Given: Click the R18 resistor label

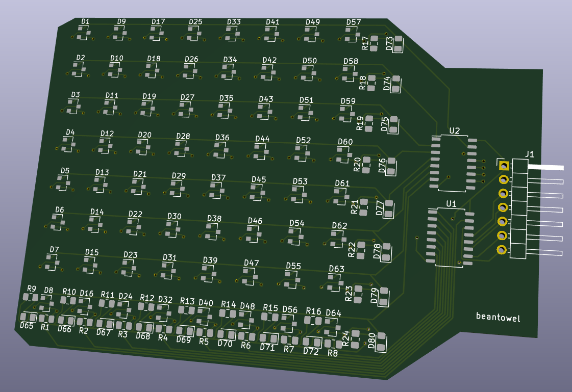Looking at the screenshot, I should pyautogui.click(x=363, y=83).
